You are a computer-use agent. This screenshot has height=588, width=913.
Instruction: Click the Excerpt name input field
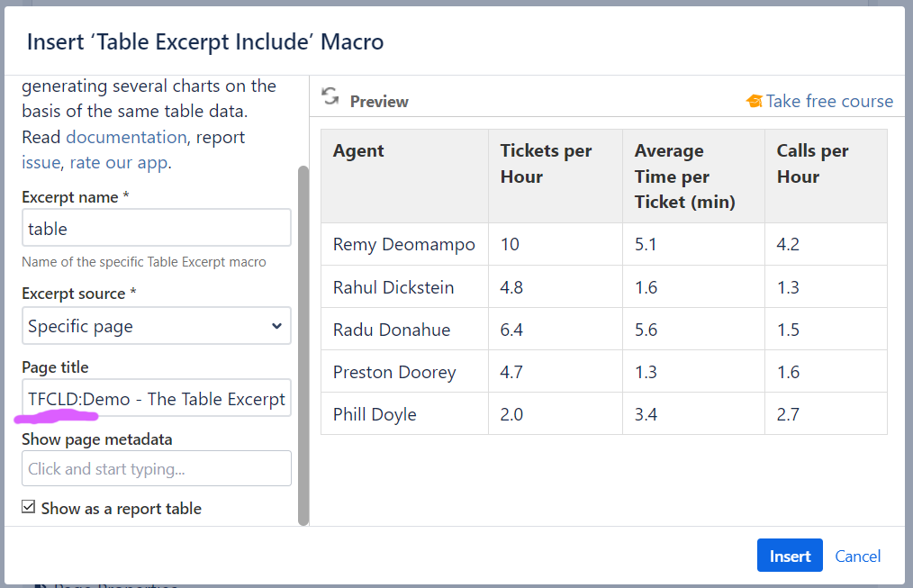tap(157, 229)
